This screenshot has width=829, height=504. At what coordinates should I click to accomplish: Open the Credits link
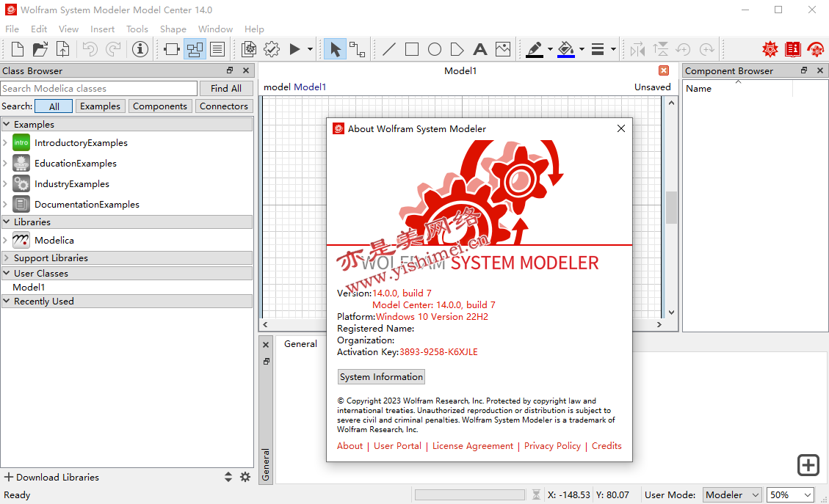coord(607,446)
